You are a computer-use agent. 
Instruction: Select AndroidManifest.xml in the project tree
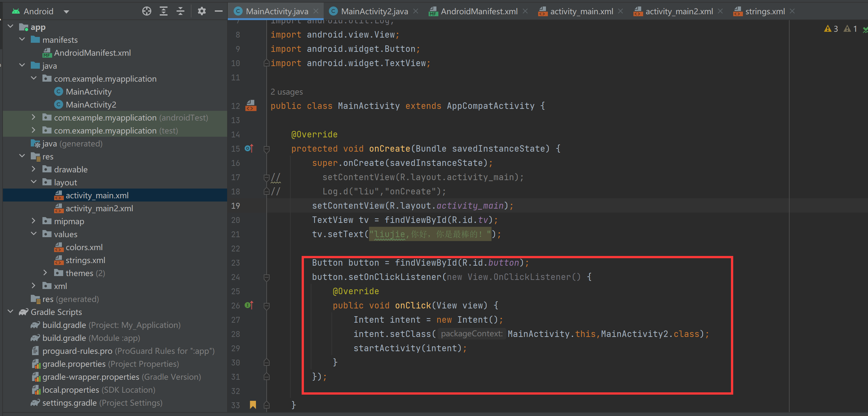[87, 52]
